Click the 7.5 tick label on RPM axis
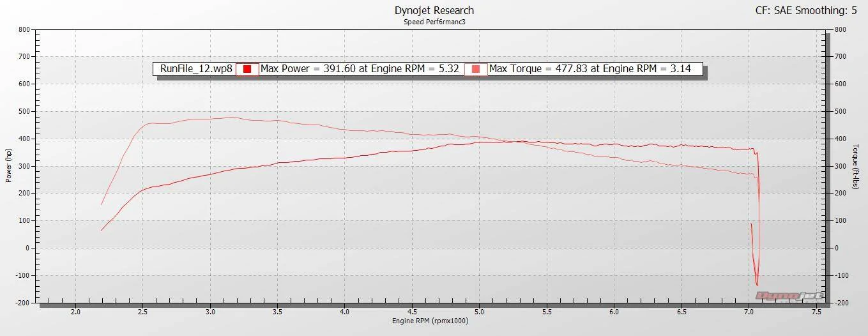The image size is (868, 336). (x=816, y=312)
